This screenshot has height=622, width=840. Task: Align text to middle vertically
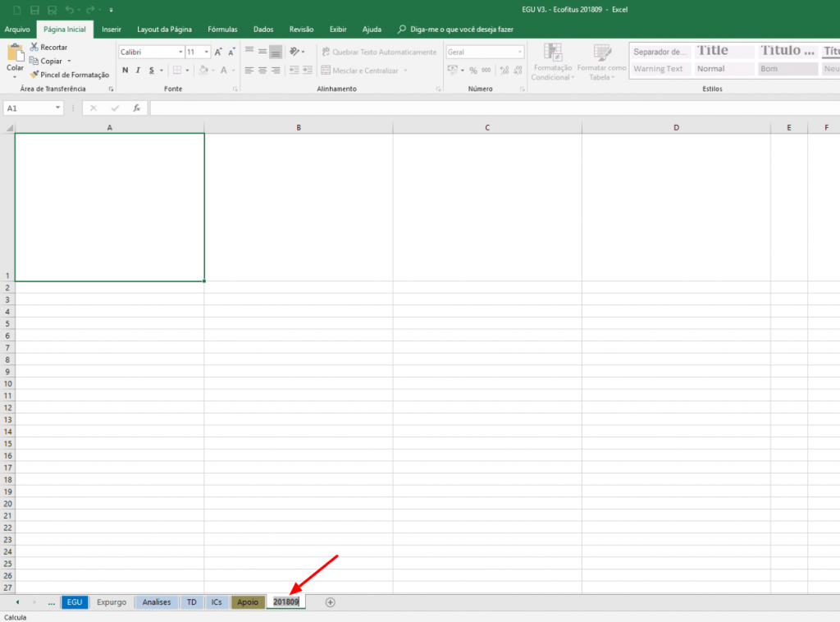[x=262, y=52]
